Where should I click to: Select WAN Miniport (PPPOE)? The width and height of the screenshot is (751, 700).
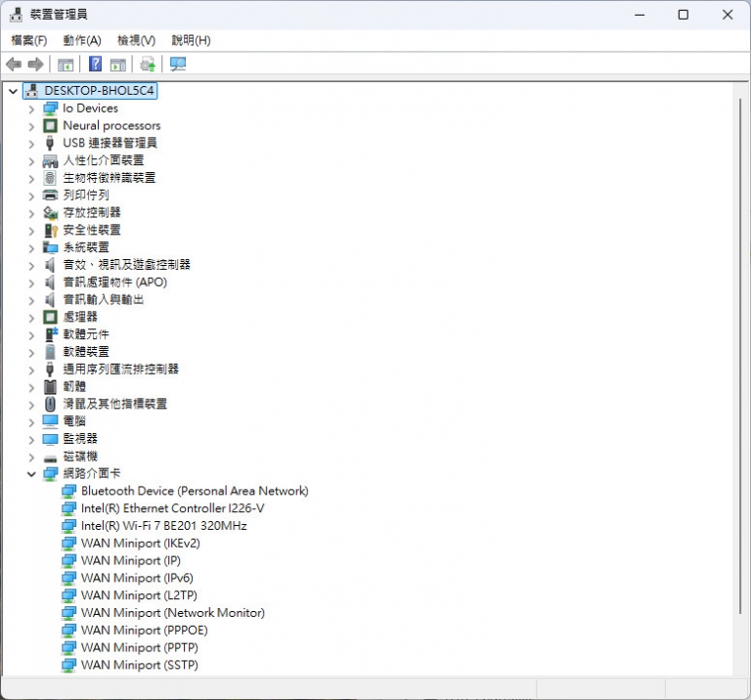pos(144,630)
